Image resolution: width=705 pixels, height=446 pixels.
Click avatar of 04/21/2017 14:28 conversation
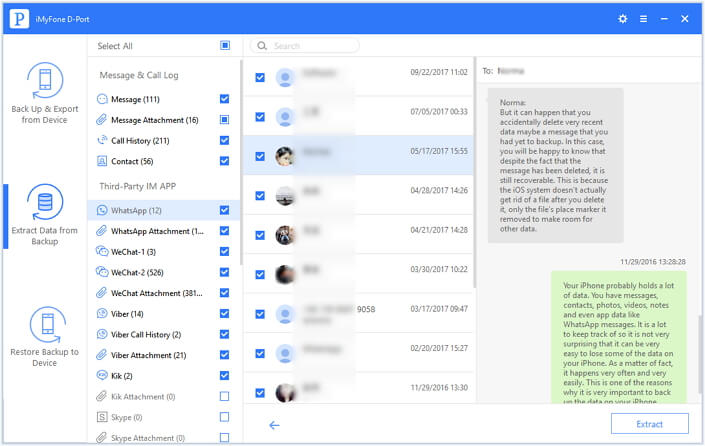click(285, 235)
